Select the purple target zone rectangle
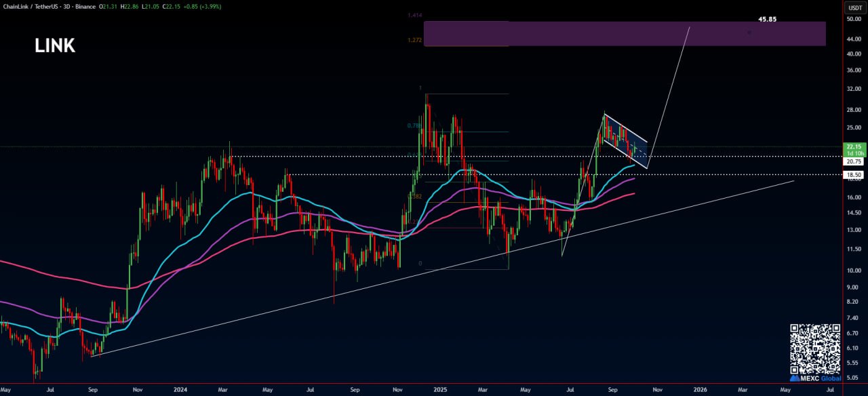The height and width of the screenshot is (396, 868). [624, 33]
